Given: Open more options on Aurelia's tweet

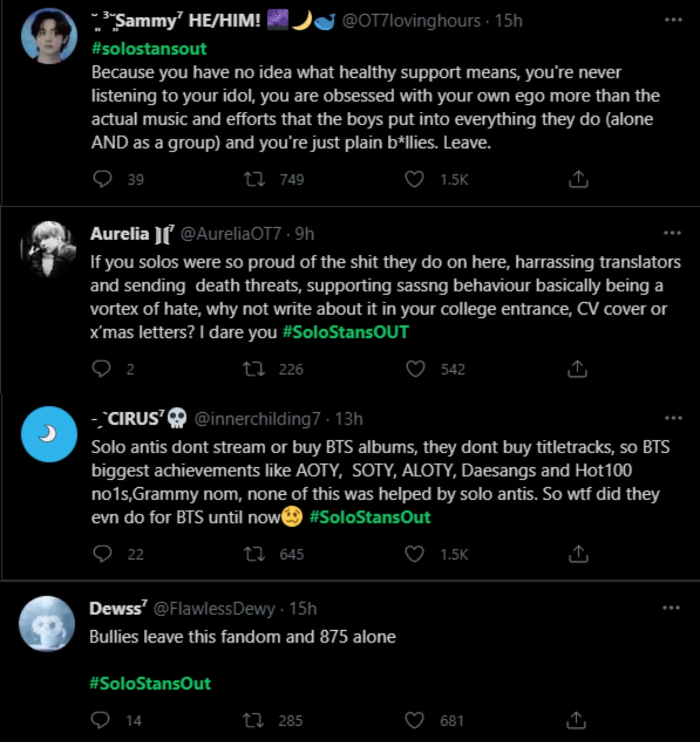Looking at the screenshot, I should point(672,233).
